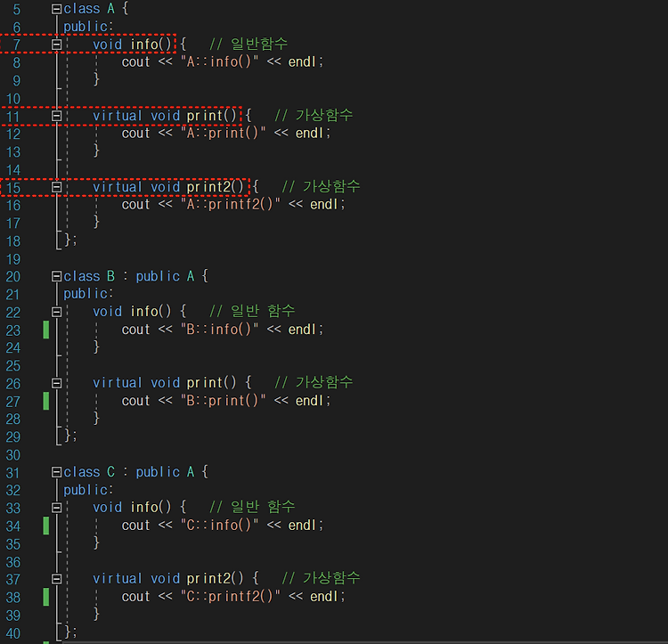Click line number 25 in the gutter
The width and height of the screenshot is (668, 644).
point(13,366)
